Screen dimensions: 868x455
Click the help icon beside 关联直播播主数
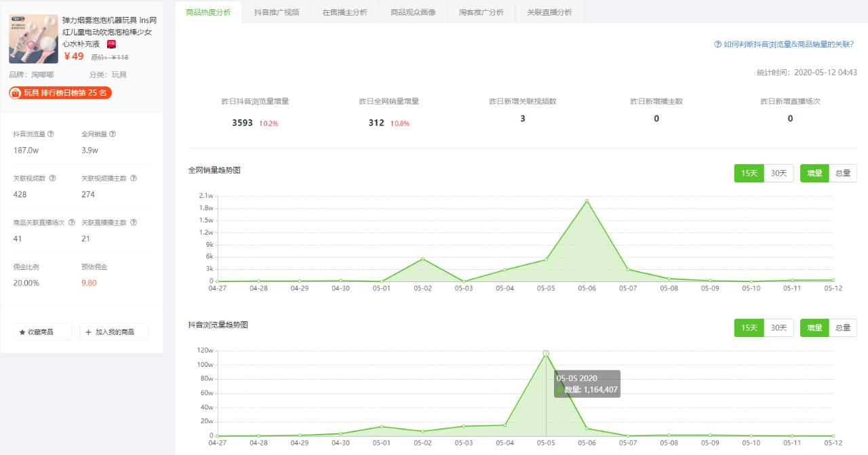(x=132, y=222)
